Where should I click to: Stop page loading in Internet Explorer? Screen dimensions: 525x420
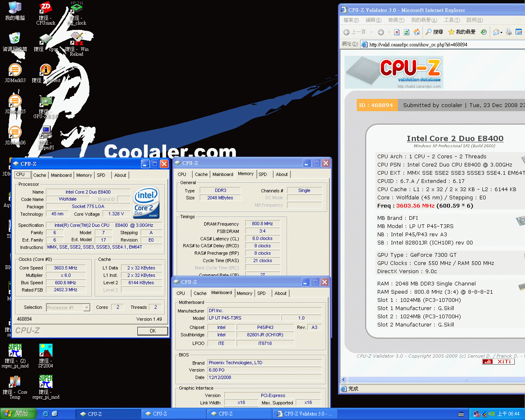point(397,32)
